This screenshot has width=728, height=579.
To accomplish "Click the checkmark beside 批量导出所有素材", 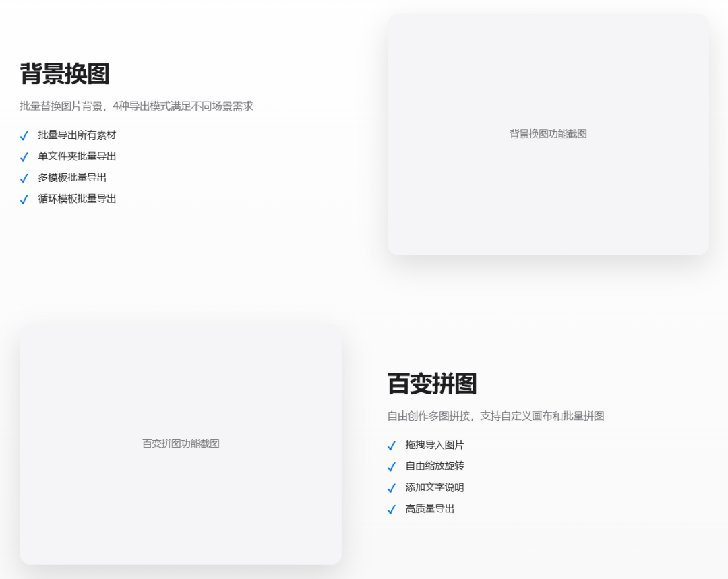I will 24,135.
